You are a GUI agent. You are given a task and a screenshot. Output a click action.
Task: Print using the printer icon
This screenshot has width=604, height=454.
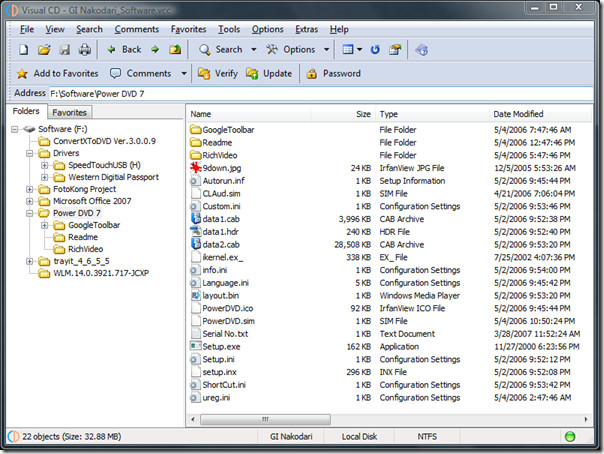click(x=85, y=50)
